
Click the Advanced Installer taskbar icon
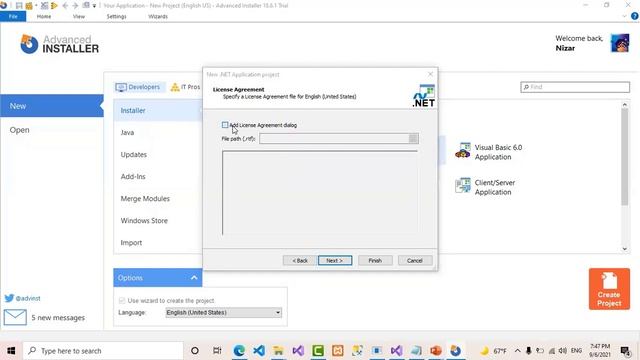456,351
